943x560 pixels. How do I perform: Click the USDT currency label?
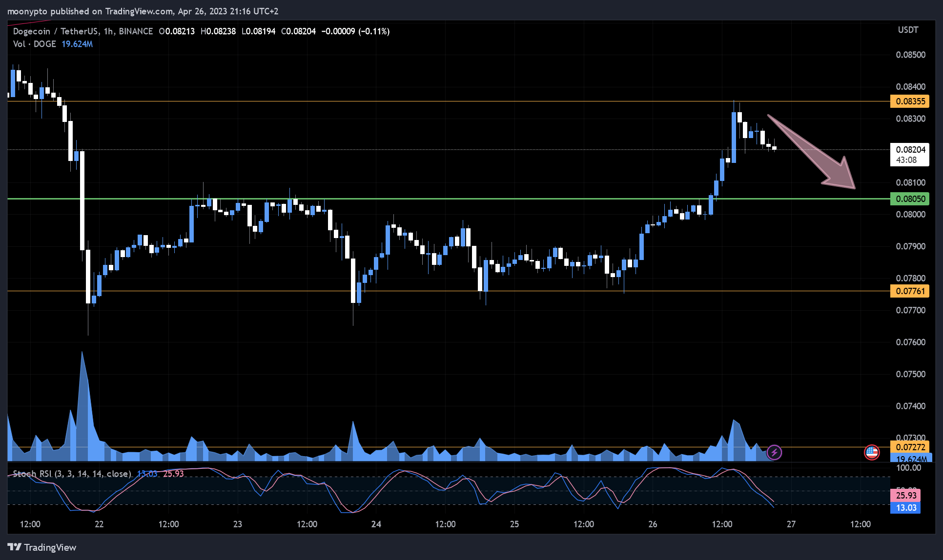coord(908,30)
